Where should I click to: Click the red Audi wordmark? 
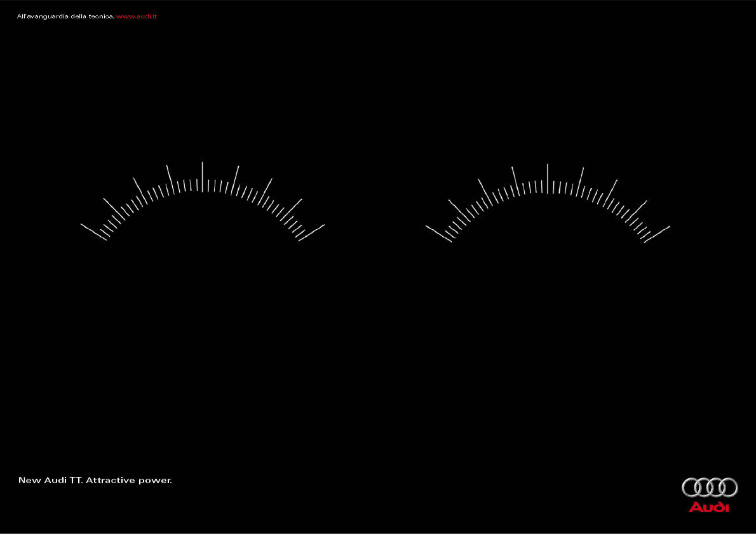coord(710,507)
